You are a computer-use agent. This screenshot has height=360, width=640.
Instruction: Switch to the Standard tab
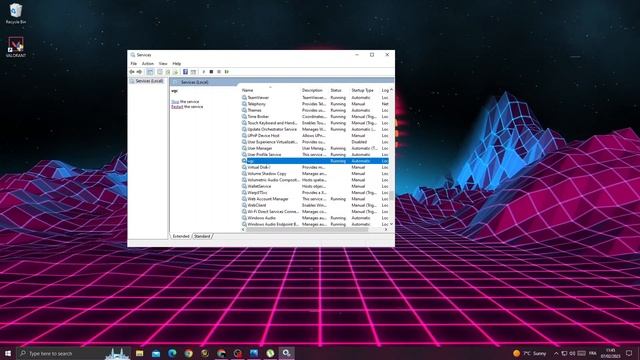tap(202, 236)
